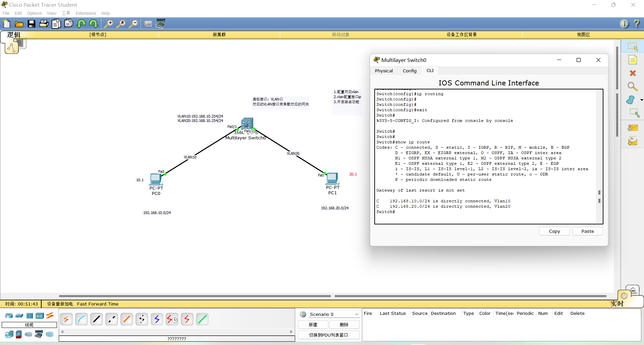The image size is (644, 345).
Task: Click Fast Forward Time
Action: (98, 304)
